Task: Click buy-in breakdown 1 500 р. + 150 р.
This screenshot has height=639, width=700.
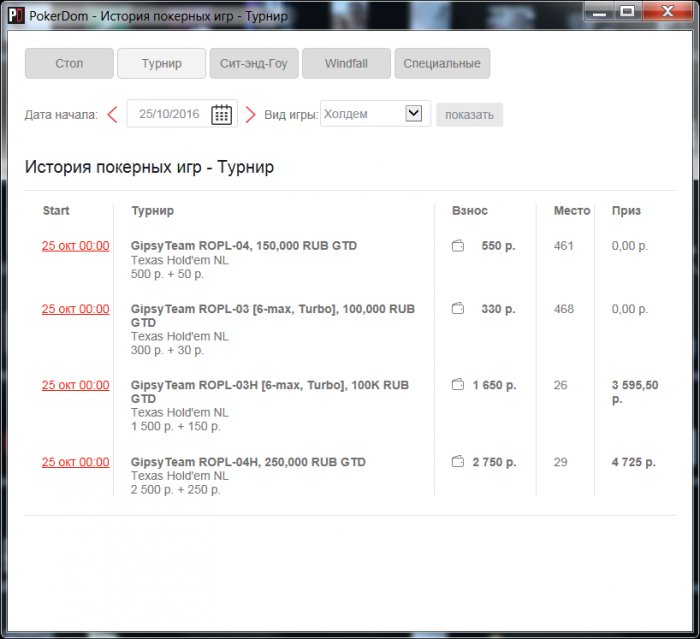Action: [x=175, y=426]
